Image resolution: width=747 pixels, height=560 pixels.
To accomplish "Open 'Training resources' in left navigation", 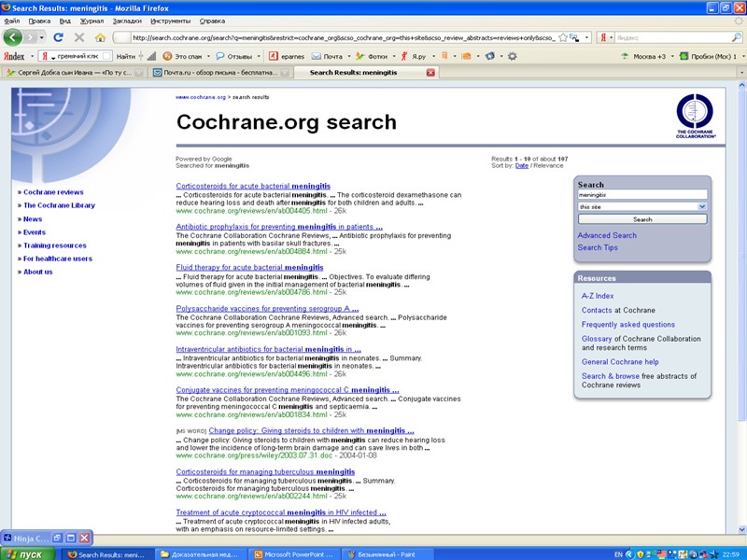I will coord(55,245).
